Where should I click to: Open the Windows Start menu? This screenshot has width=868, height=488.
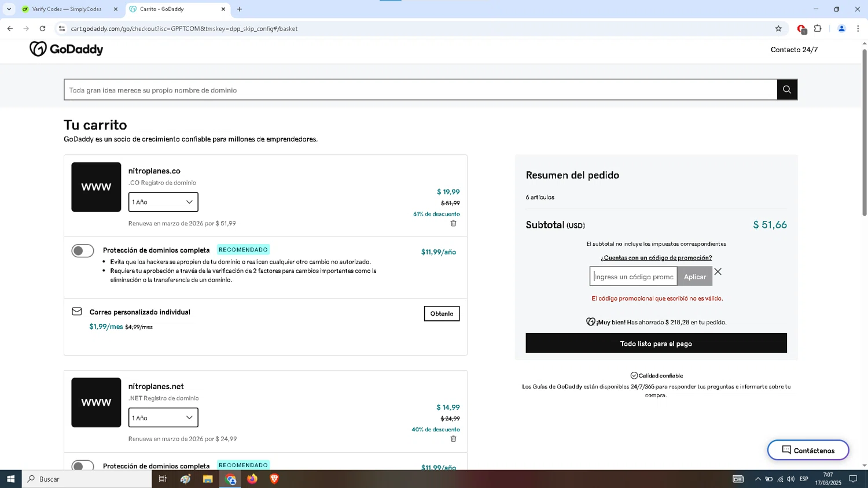point(10,479)
